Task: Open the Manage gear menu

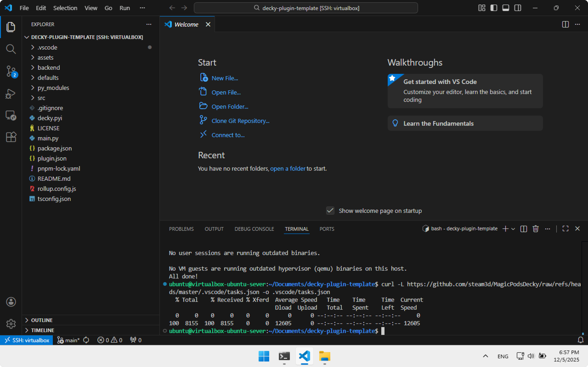Action: click(x=11, y=324)
